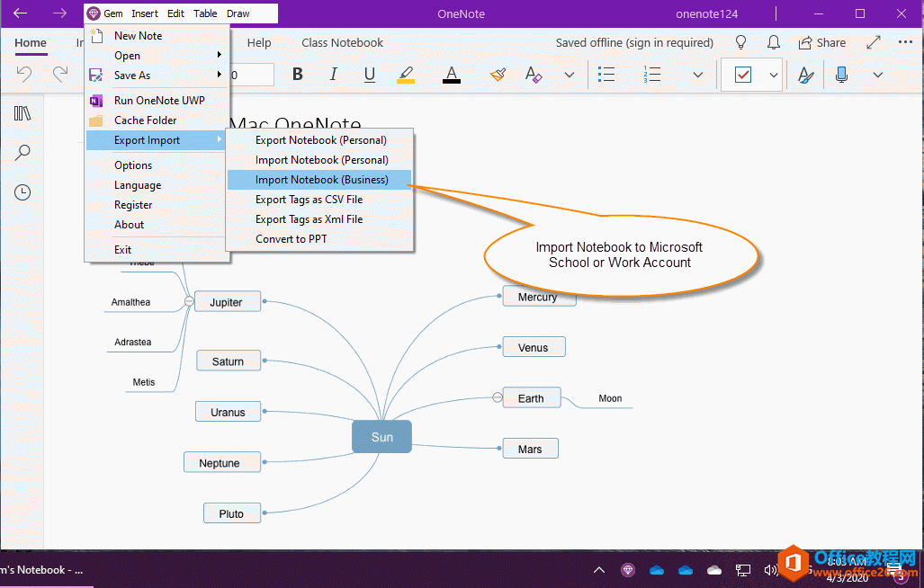Apply italic formatting
The image size is (924, 588).
[x=333, y=75]
